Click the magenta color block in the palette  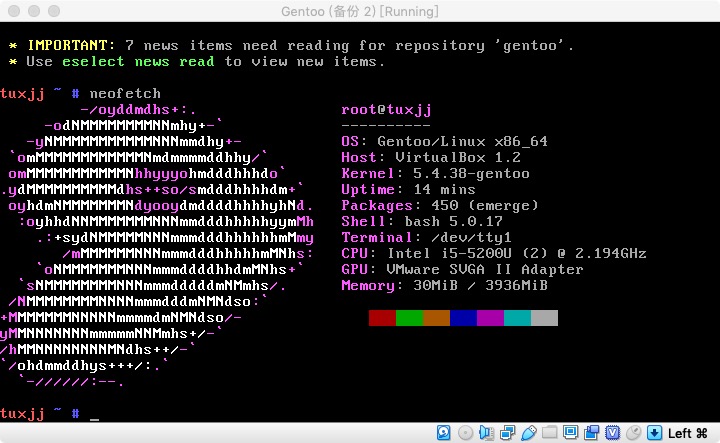pyautogui.click(x=490, y=318)
